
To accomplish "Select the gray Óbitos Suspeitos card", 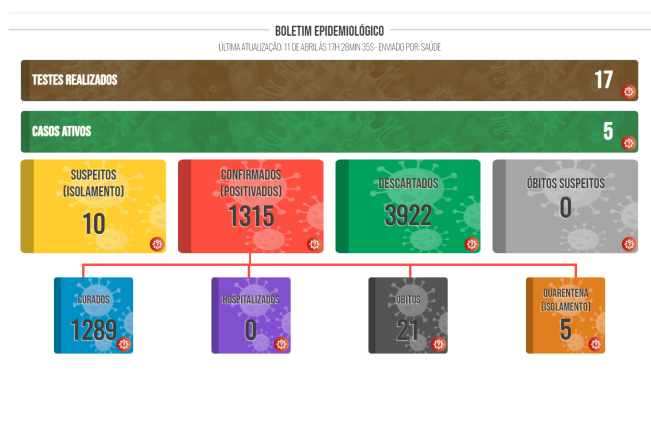I will 565,206.
